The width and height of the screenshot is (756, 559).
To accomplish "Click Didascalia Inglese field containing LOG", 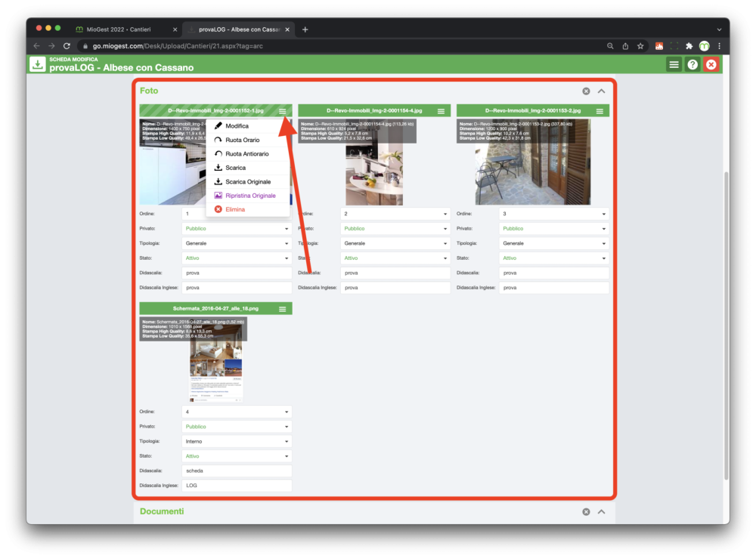I will (237, 486).
